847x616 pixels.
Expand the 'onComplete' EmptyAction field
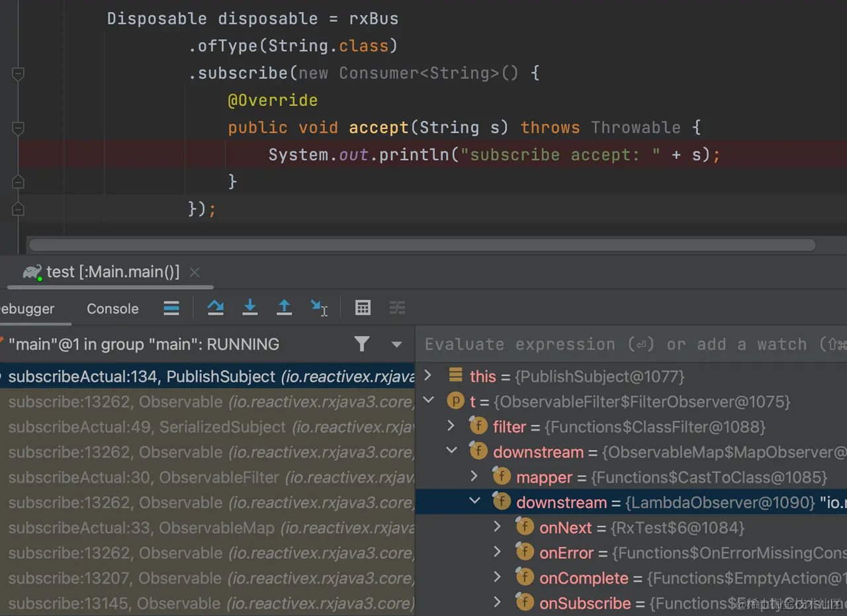tap(498, 577)
